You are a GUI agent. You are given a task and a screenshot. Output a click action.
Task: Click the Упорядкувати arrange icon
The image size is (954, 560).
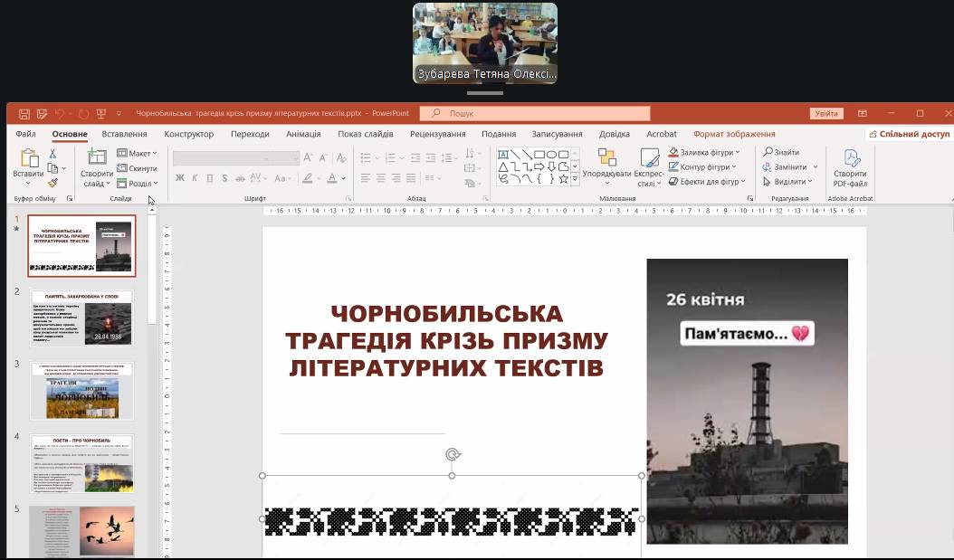606,164
